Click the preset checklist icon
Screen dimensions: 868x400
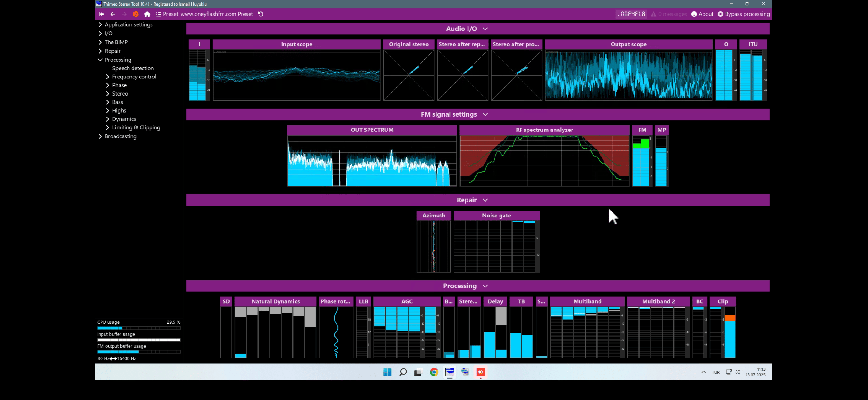(158, 14)
